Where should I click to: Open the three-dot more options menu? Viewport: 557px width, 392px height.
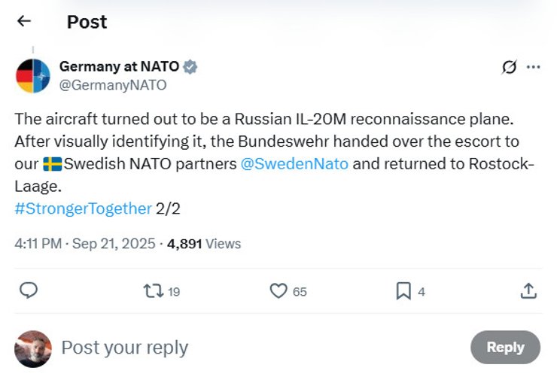[x=534, y=67]
